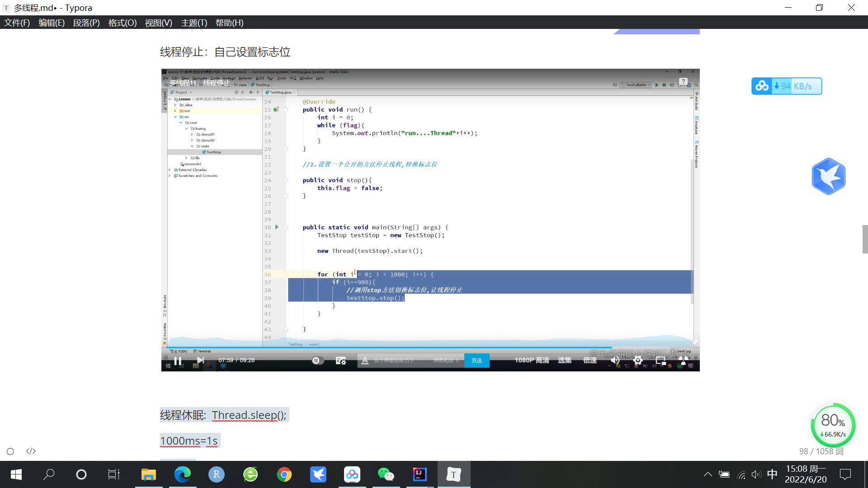Expand the demo01 folder in the project tree
868x488 pixels.
192,135
